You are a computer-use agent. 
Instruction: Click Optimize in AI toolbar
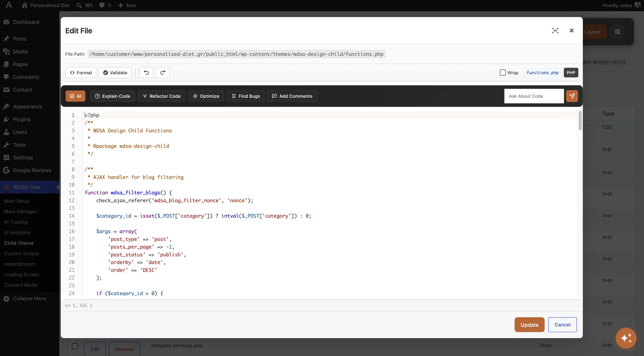coord(206,96)
